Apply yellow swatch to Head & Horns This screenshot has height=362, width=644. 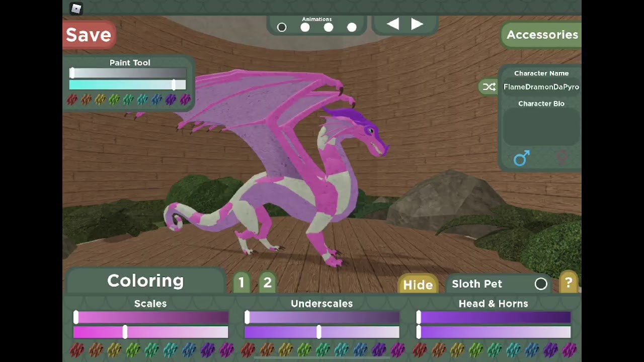457,349
